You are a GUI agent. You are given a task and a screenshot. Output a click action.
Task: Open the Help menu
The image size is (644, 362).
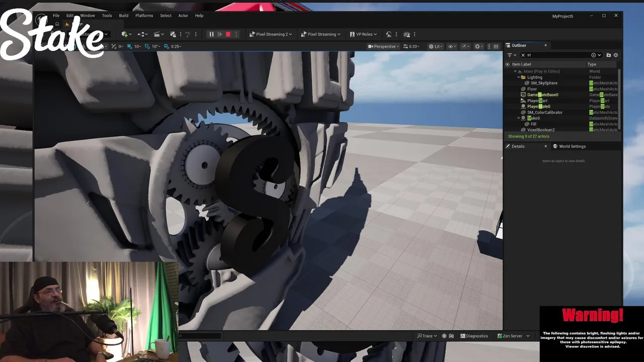coord(199,16)
